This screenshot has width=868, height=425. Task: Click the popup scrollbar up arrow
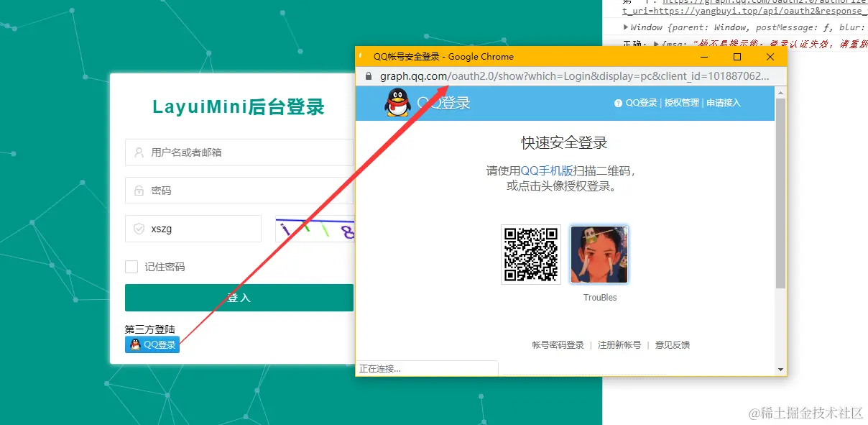[x=781, y=92]
